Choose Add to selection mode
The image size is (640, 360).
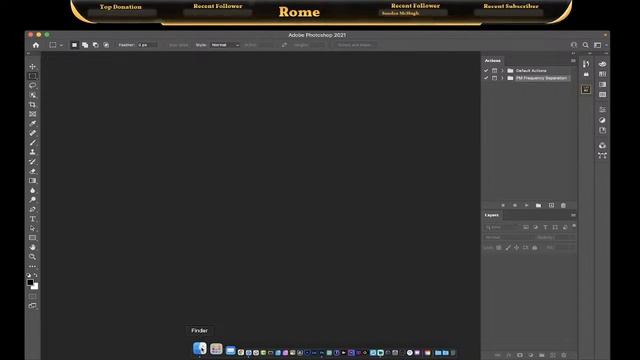click(85, 45)
